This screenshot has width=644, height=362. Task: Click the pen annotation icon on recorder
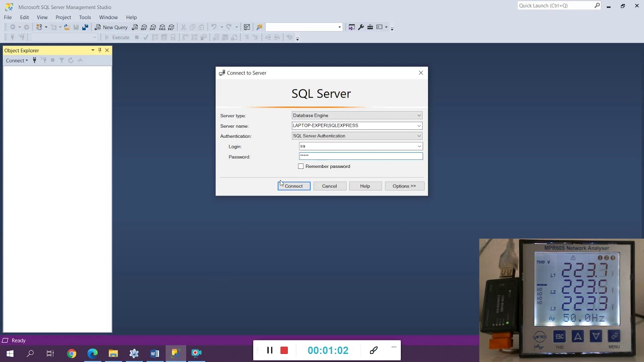[373, 350]
